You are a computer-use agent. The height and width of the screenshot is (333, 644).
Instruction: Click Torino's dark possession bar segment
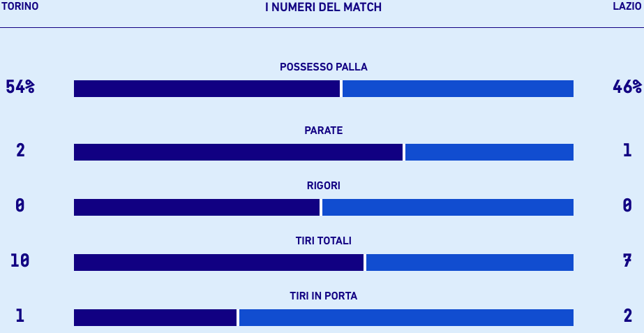click(x=207, y=89)
